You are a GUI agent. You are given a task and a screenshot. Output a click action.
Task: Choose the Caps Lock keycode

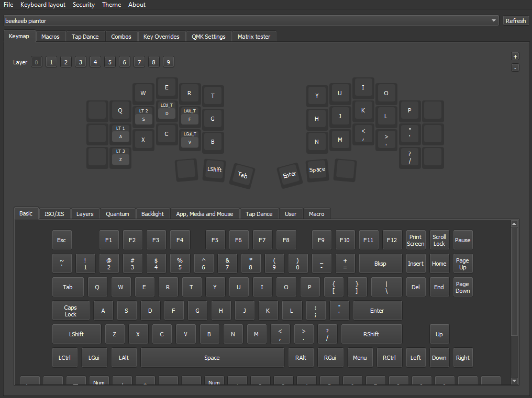coord(71,311)
